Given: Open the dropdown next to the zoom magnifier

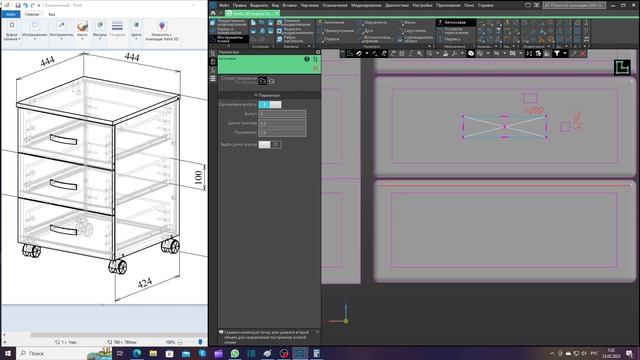Looking at the screenshot, I should [x=437, y=53].
